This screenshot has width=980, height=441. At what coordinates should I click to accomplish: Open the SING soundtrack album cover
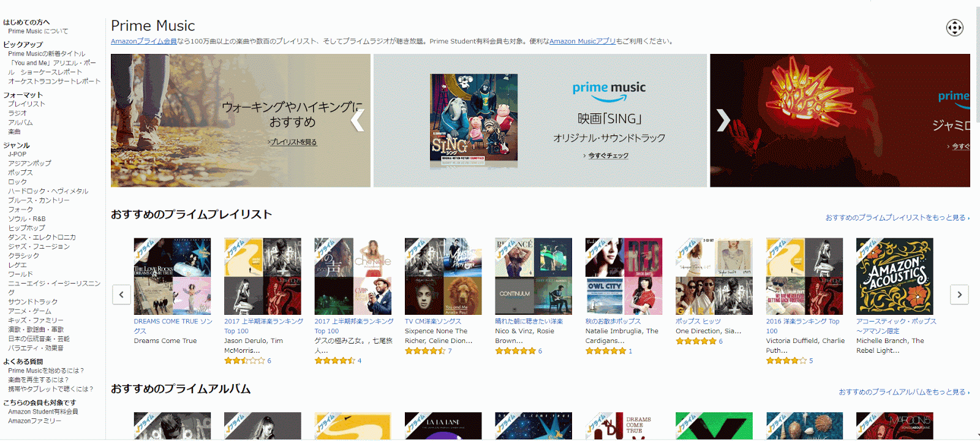(473, 121)
